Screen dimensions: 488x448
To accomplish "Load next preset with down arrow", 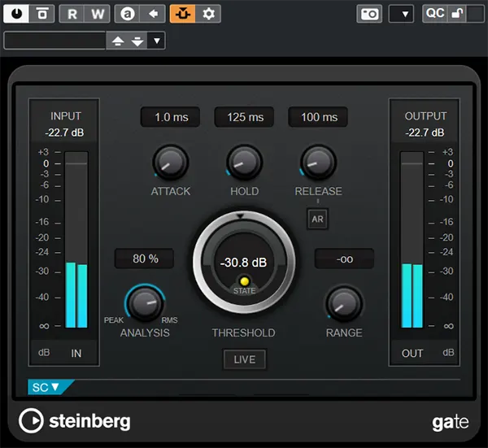I will click(x=137, y=41).
